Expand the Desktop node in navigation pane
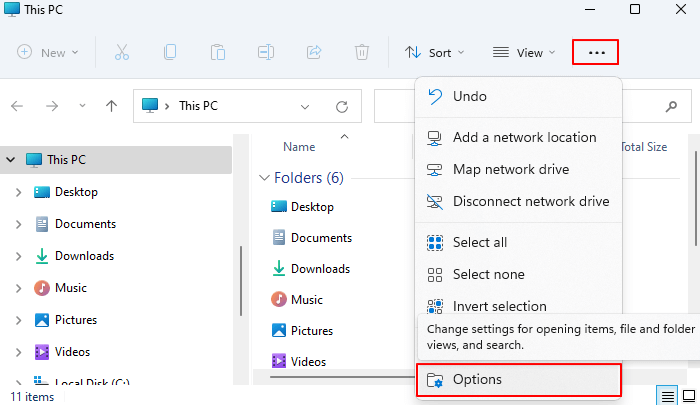The height and width of the screenshot is (405, 700). (x=19, y=192)
